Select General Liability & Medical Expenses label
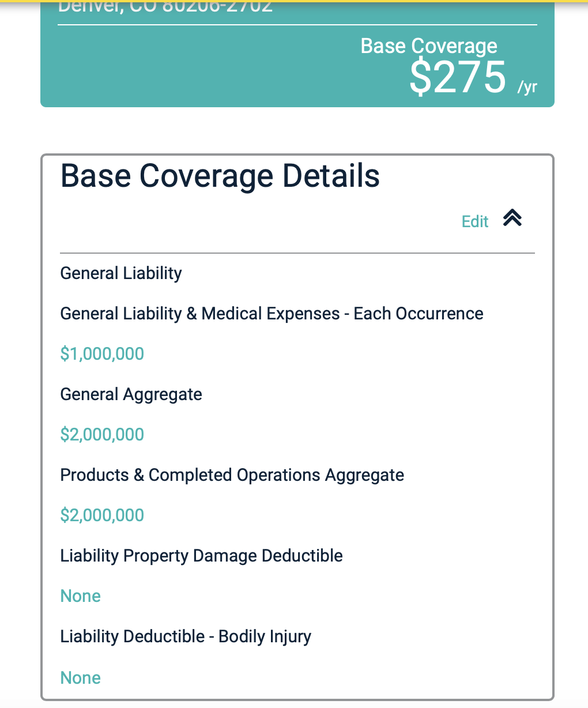588x708 pixels. pyautogui.click(x=272, y=314)
